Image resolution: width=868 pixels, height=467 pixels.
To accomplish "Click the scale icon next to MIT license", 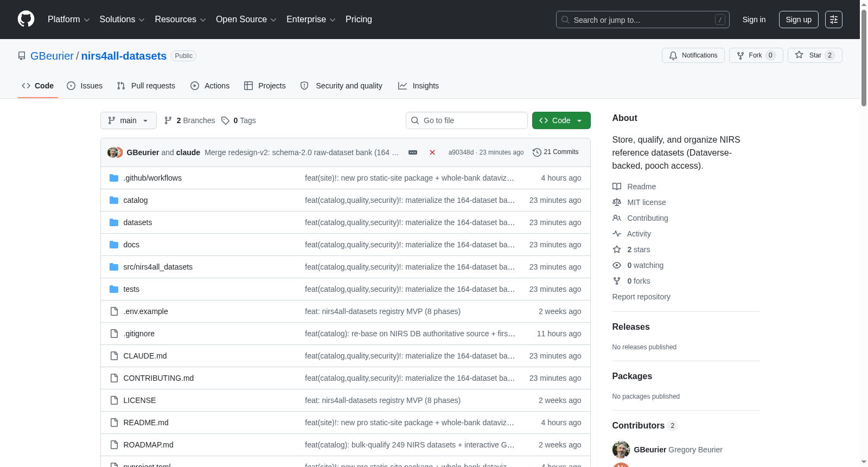I will pos(617,202).
